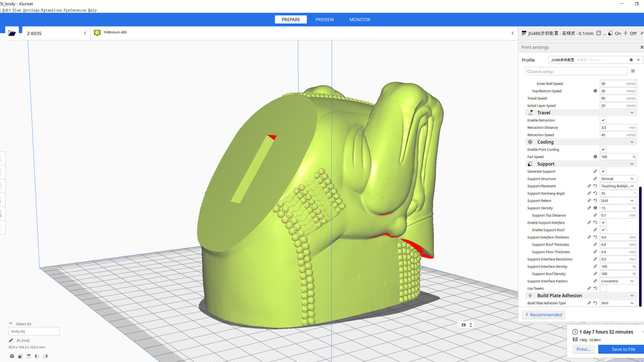Select the 3D view cube icon
The image size is (644, 362).
pos(12,356)
